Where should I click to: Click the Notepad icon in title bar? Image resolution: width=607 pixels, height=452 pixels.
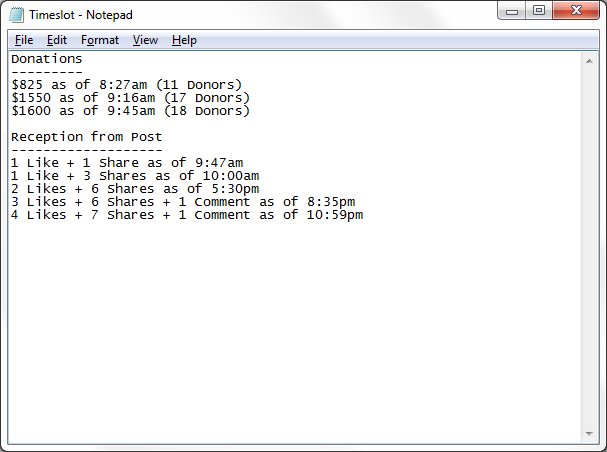click(16, 15)
